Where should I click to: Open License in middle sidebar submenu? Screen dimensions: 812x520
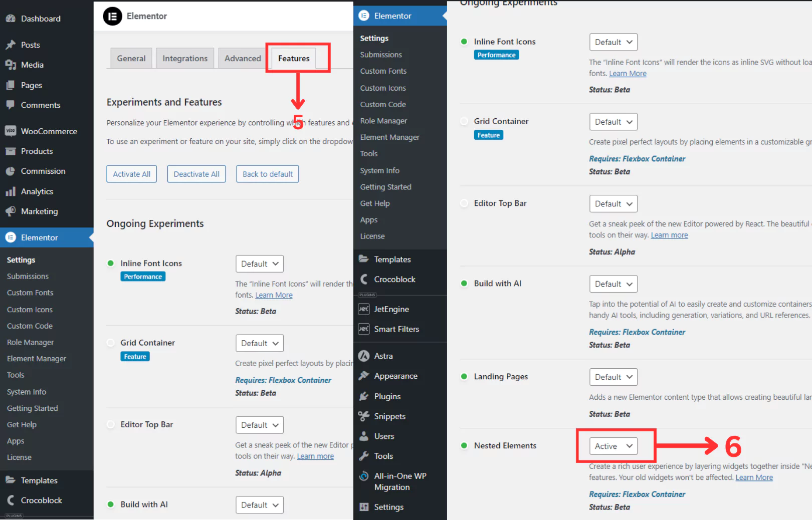(372, 236)
